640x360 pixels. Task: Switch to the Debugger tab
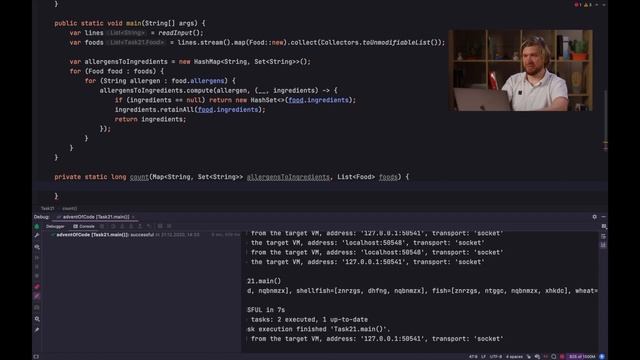(x=55, y=226)
